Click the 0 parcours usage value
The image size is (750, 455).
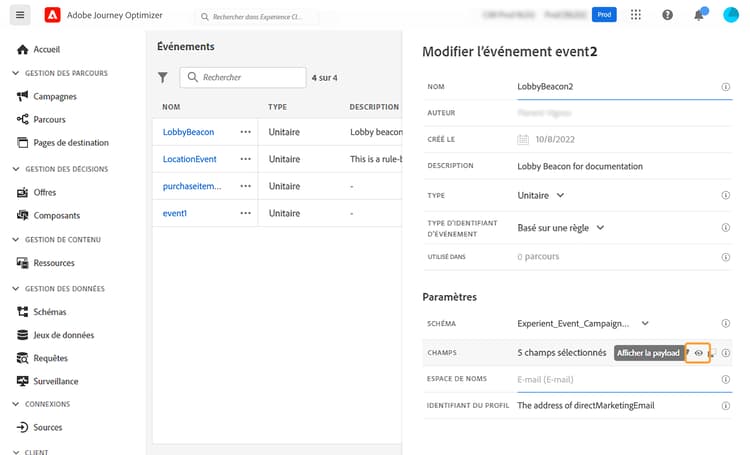point(538,256)
